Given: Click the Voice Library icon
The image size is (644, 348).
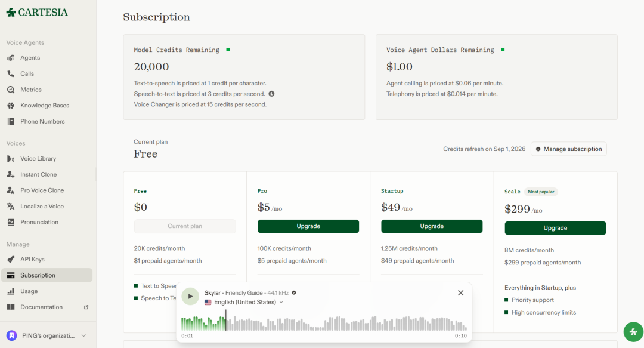Looking at the screenshot, I should [11, 159].
